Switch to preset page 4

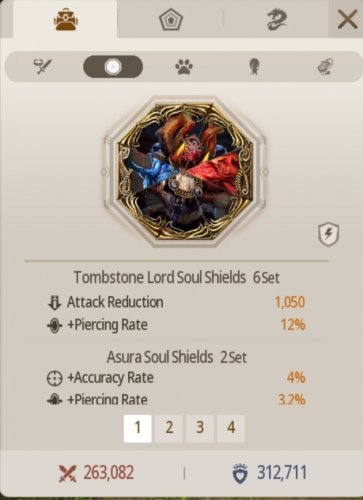click(x=231, y=428)
